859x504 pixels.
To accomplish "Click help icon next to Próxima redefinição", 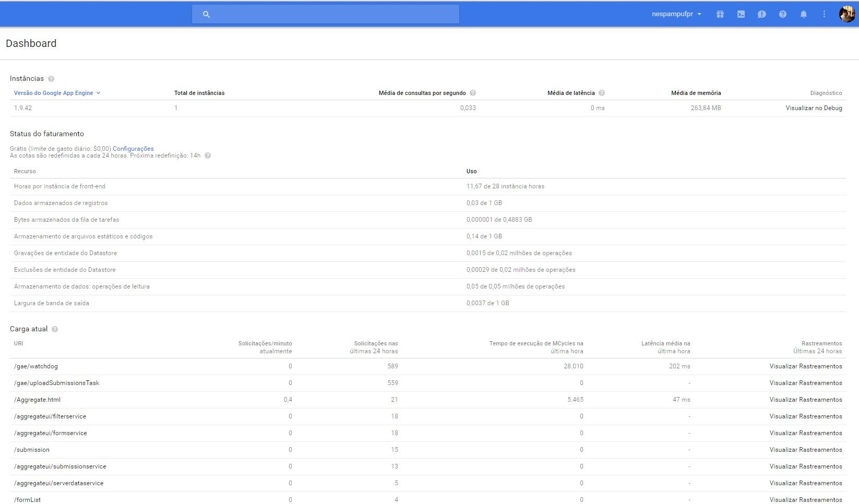I will [x=208, y=155].
